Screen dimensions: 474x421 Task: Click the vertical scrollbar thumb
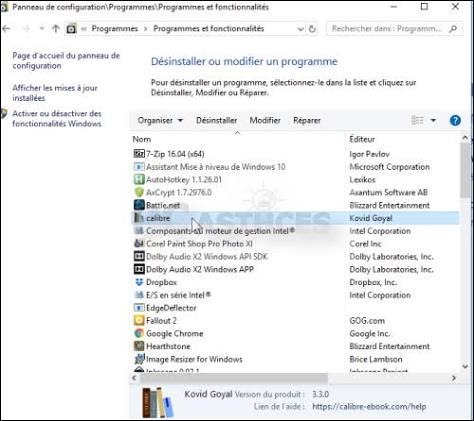coord(465,170)
